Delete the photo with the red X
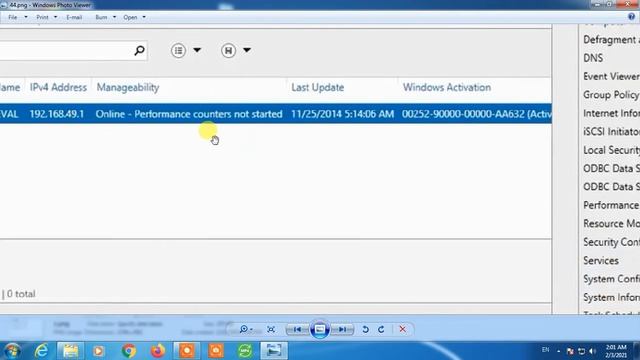 point(402,329)
